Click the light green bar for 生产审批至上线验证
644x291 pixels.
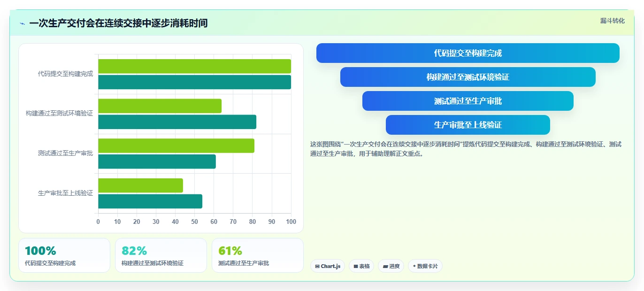(x=140, y=185)
